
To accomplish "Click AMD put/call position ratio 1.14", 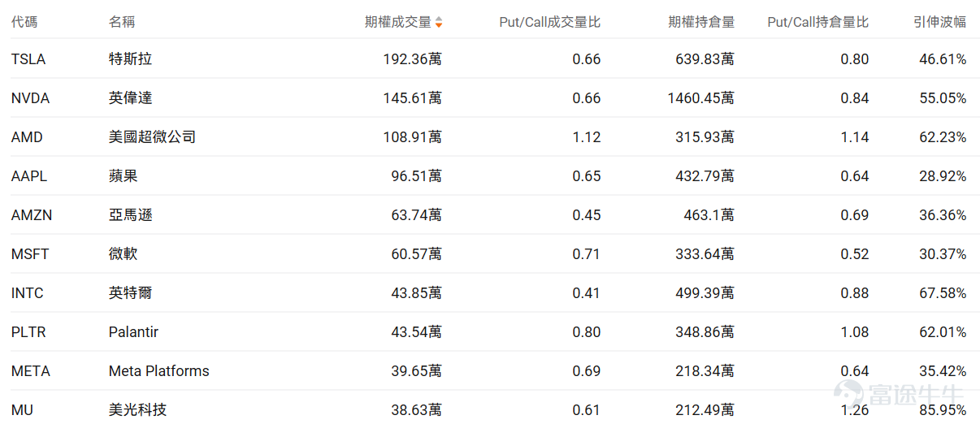I will (855, 137).
